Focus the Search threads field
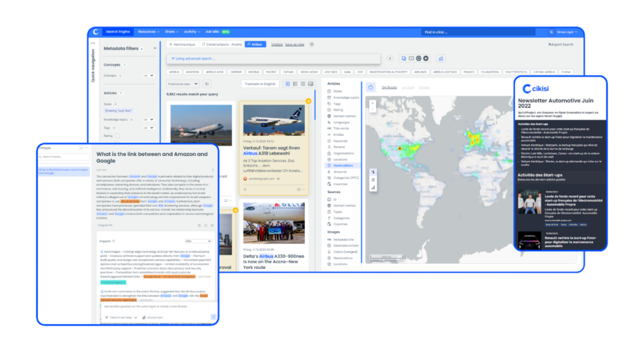This screenshot has height=362, width=644. click(x=64, y=156)
